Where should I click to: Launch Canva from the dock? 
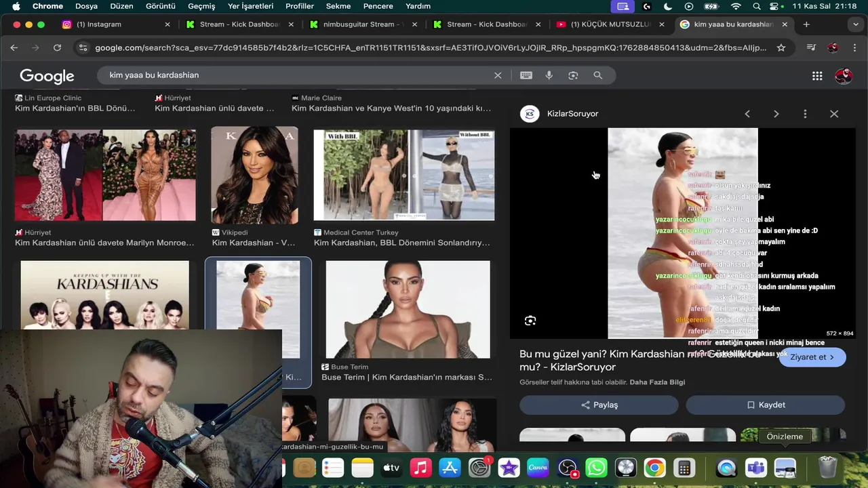click(x=538, y=468)
